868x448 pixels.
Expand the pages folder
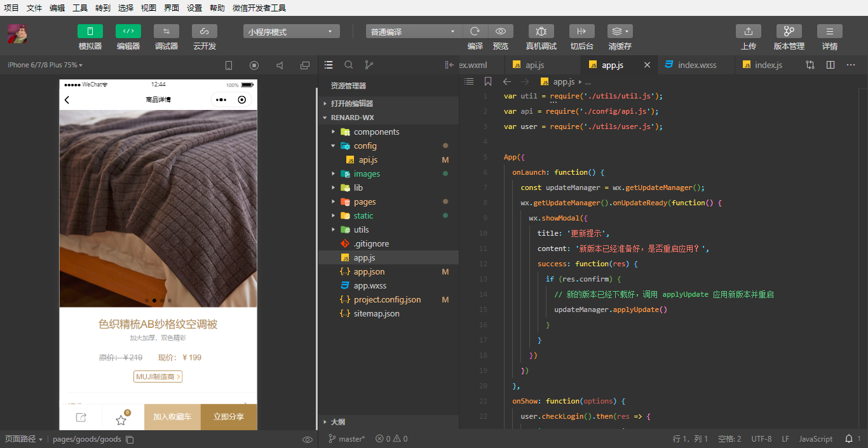click(x=388, y=201)
